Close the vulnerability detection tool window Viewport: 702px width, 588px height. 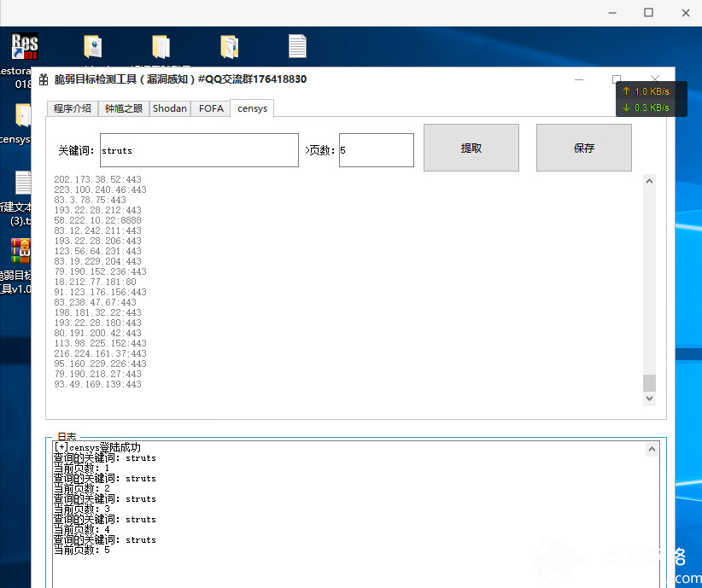pos(655,79)
